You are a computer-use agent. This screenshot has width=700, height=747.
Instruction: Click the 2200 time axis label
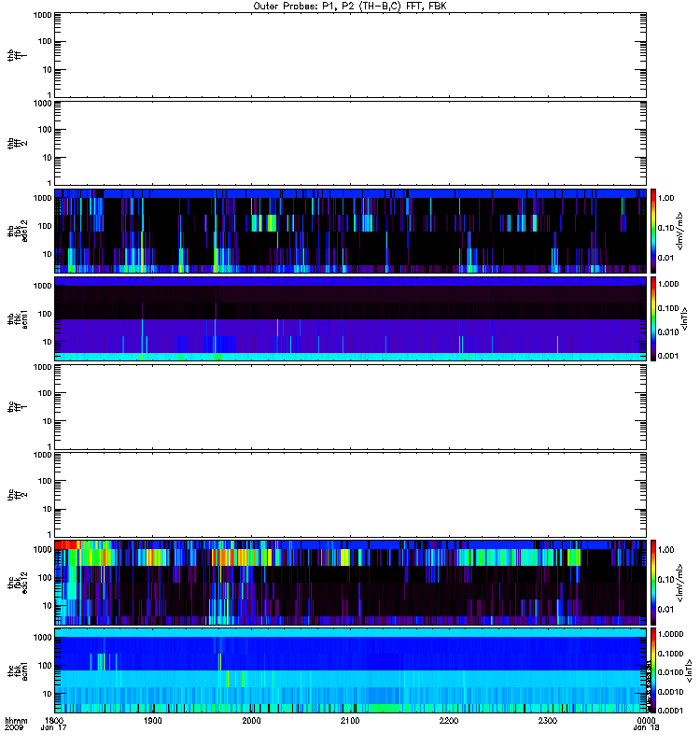[x=449, y=720]
